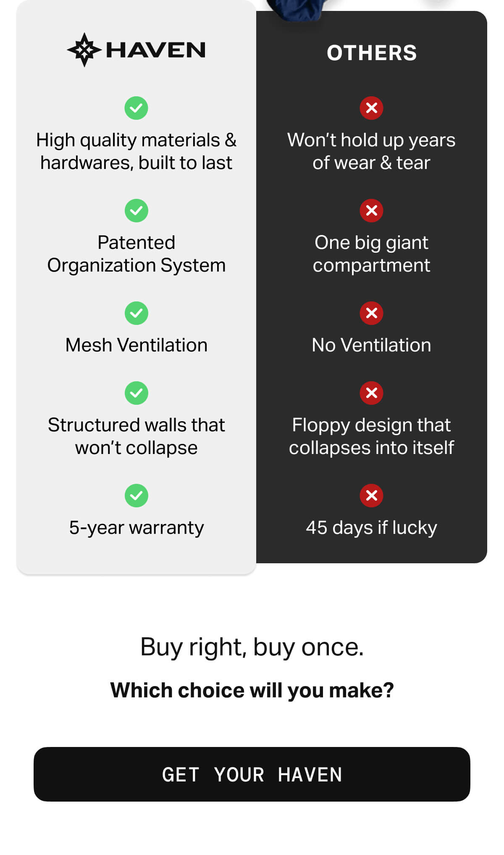Click red X above Floppy design text
The image size is (504, 855).
[x=371, y=393]
